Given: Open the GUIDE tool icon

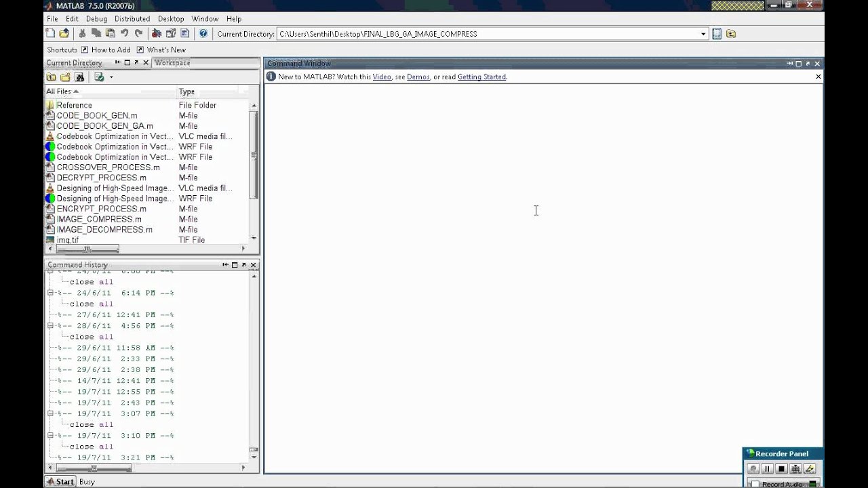Looking at the screenshot, I should [171, 33].
